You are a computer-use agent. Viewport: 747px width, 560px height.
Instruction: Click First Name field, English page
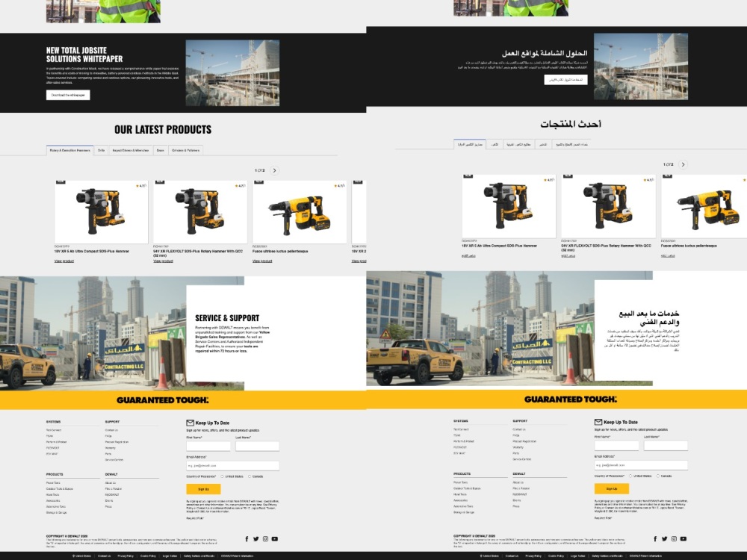(x=208, y=447)
